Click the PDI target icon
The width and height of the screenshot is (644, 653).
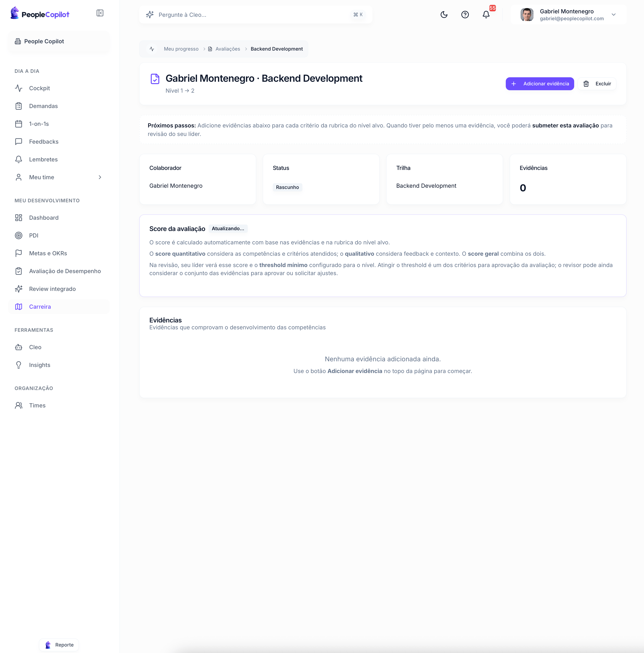19,236
